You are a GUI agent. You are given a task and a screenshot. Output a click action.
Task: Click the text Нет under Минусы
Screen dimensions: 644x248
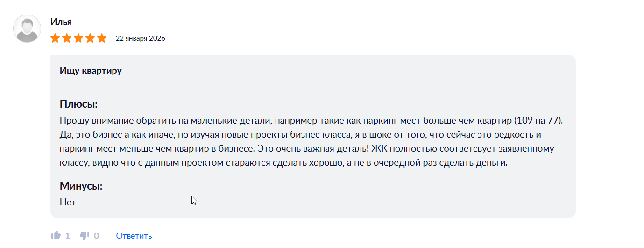pos(68,202)
